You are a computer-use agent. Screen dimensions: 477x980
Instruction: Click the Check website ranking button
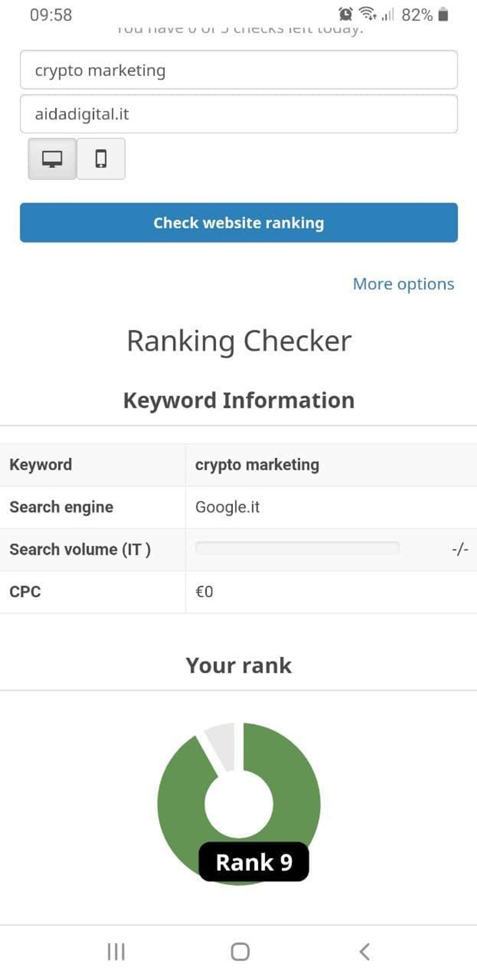(239, 223)
